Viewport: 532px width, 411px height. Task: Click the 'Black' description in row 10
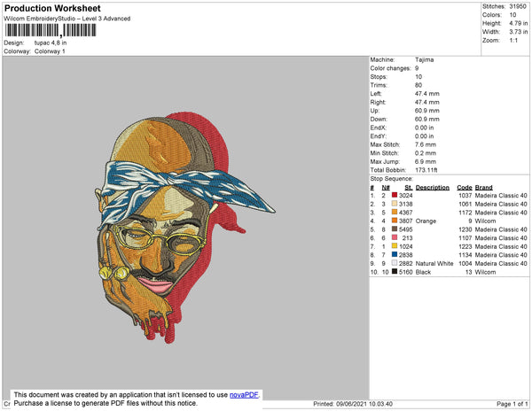point(423,272)
